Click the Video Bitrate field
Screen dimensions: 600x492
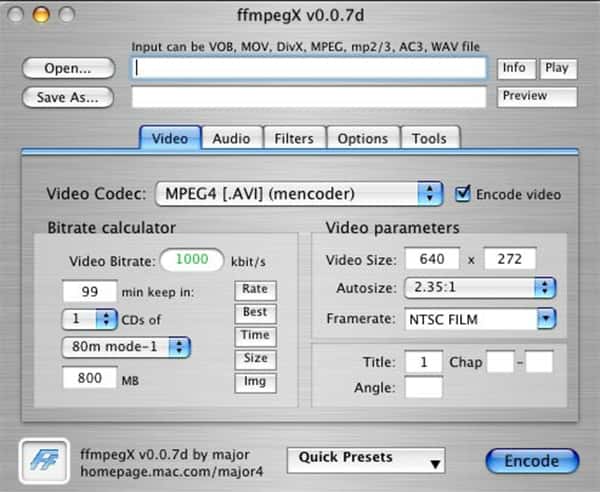coord(191,260)
